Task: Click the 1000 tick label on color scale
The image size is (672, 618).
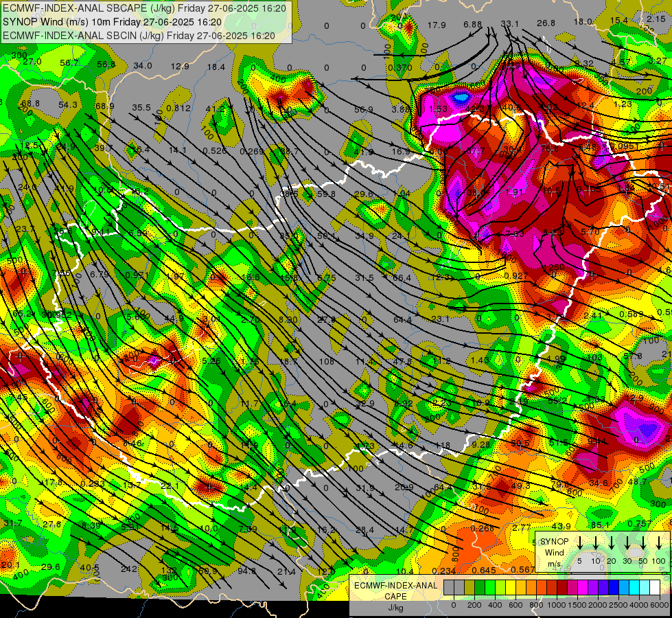Action: coord(556,605)
